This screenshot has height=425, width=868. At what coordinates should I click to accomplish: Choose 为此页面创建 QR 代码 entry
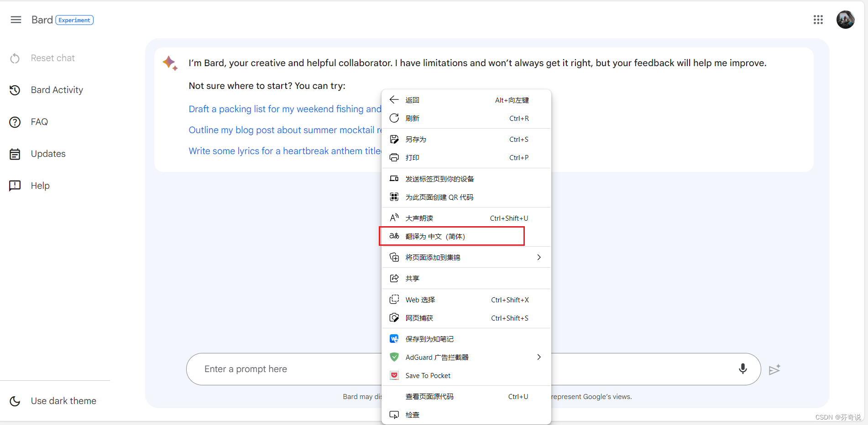466,197
